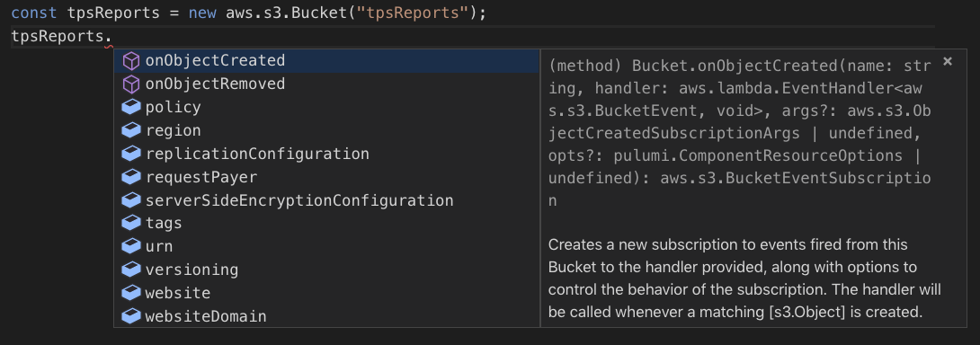Pick the tags suggestion

coord(326,223)
